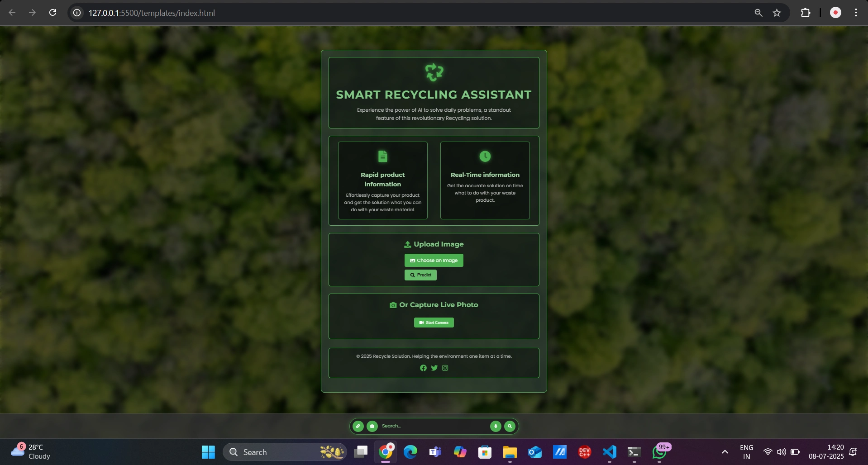Open File Explorer from the taskbar
Screen dimensions: 868x465
[x=510, y=452]
